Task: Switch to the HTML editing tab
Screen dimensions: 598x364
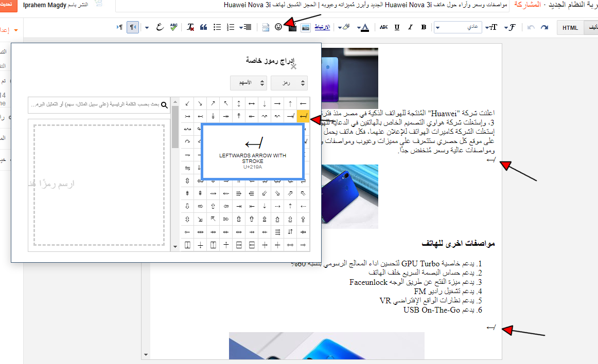Action: [x=570, y=27]
